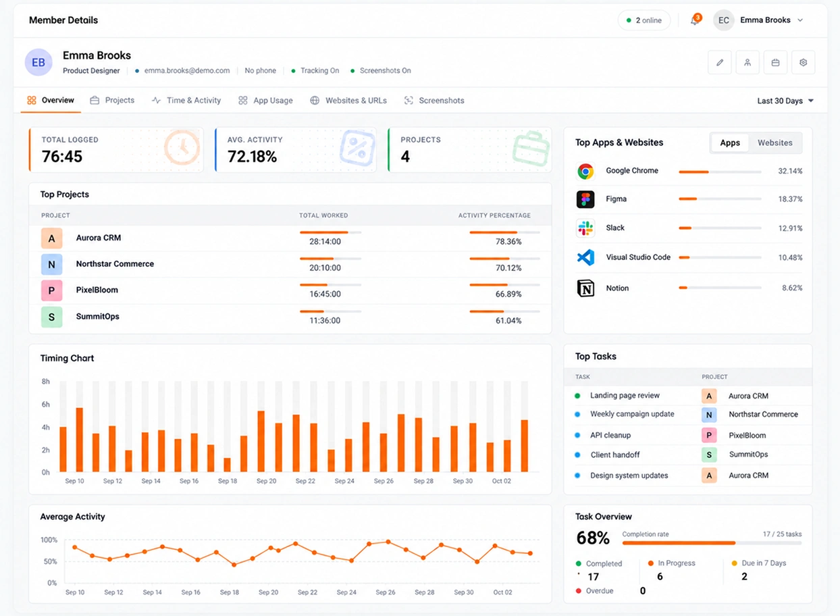Click the 18.37% Figma usage value
This screenshot has width=840, height=616.
tap(790, 199)
